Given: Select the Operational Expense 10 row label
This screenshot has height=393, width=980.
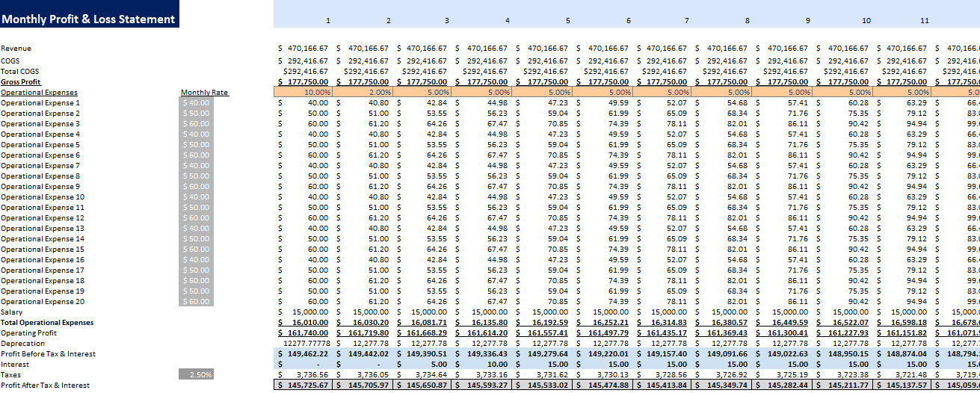Looking at the screenshot, I should click(x=43, y=196).
